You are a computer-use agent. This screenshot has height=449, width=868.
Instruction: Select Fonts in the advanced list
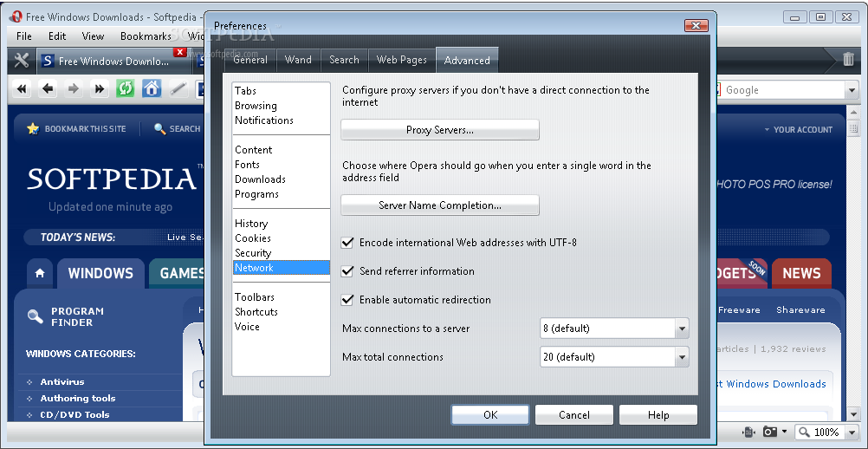click(x=282, y=165)
